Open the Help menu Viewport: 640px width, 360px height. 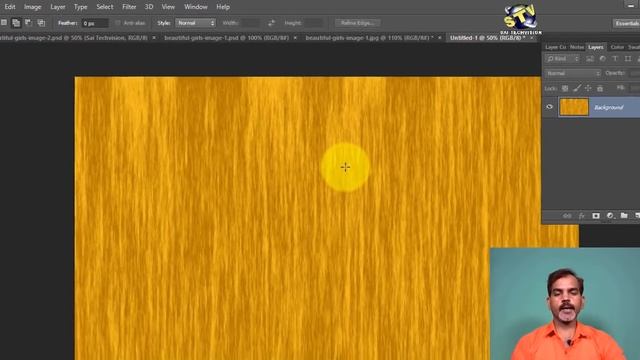pos(223,7)
